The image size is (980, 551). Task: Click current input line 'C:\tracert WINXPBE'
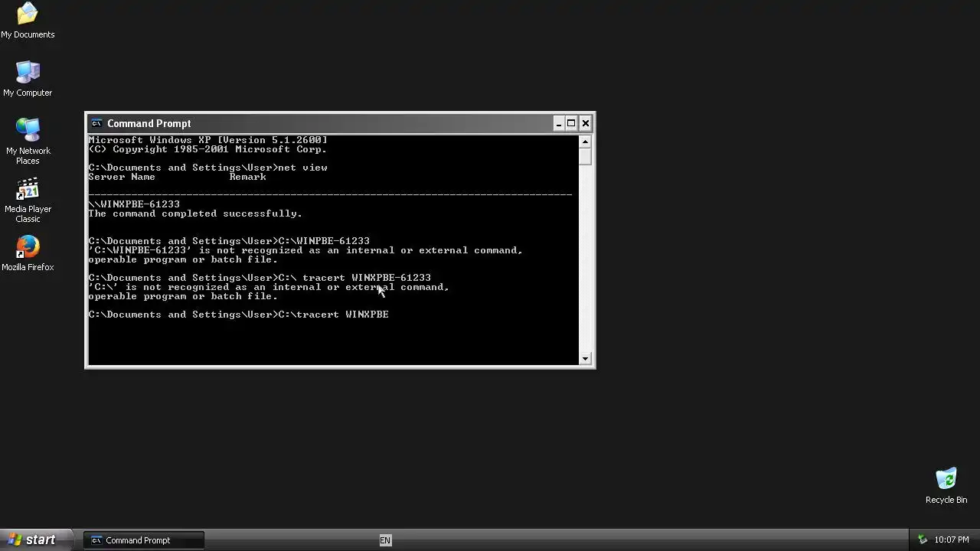click(238, 315)
